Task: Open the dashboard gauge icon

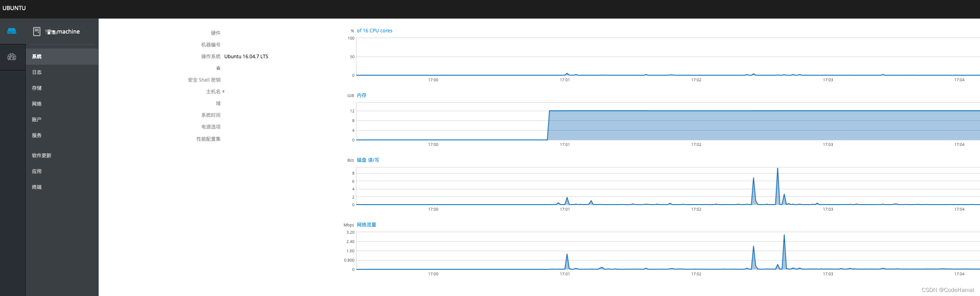Action: pos(12,57)
